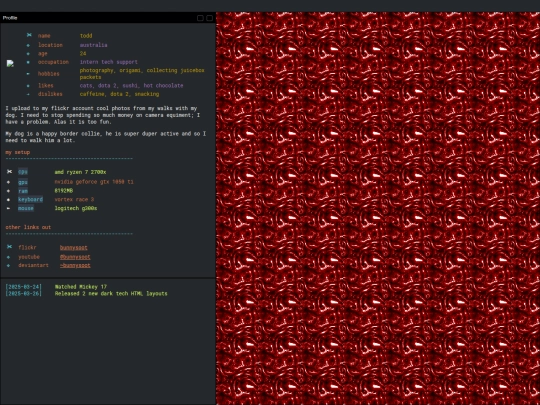The width and height of the screenshot is (540, 405).
Task: Click the scissors icon beside flickr row
Action: 9,247
